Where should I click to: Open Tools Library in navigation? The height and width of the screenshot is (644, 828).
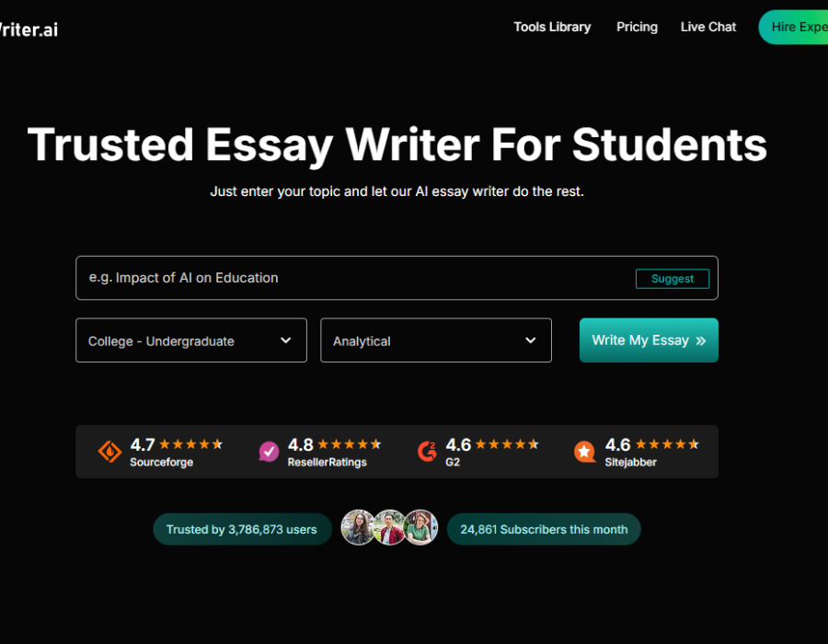pos(552,27)
